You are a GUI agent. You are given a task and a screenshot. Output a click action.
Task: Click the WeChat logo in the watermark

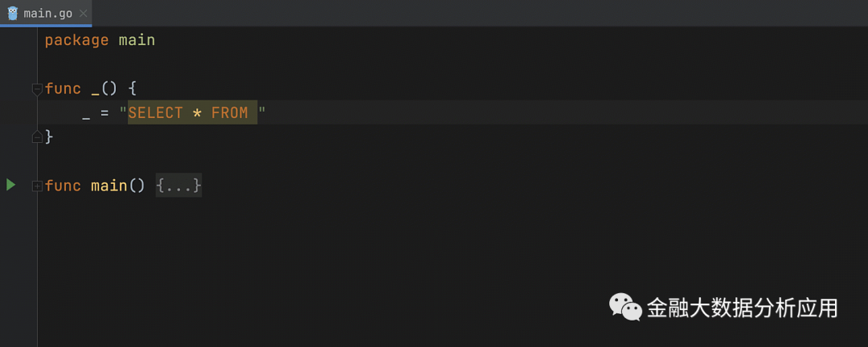point(625,306)
